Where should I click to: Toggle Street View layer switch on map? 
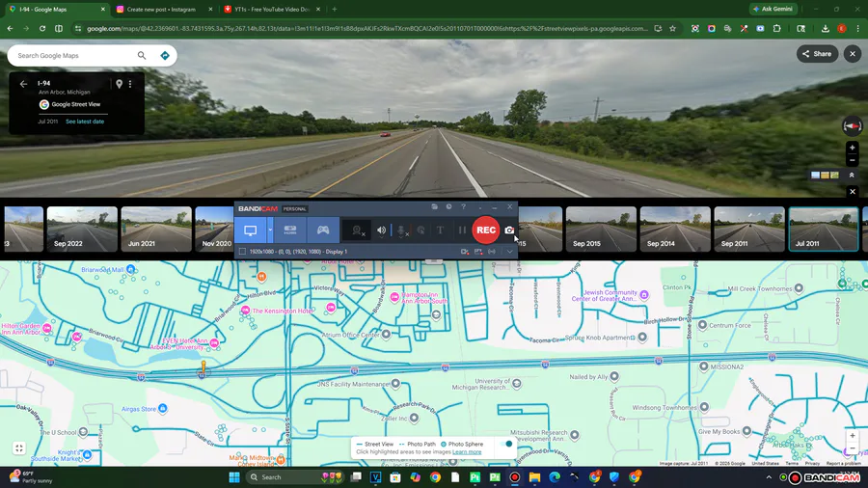[505, 444]
